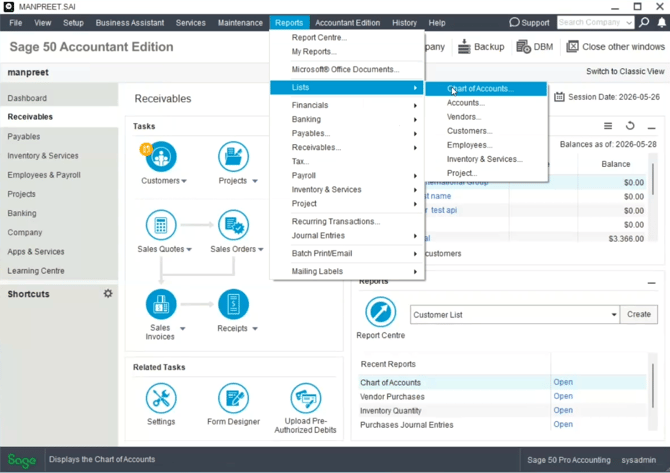Image resolution: width=670 pixels, height=473 pixels.
Task: Expand the Sales Orders dropdown arrow
Action: 261,250
